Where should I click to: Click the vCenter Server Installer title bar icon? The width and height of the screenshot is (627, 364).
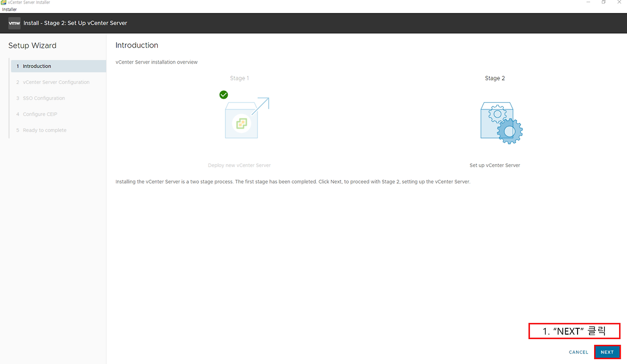point(3,2)
